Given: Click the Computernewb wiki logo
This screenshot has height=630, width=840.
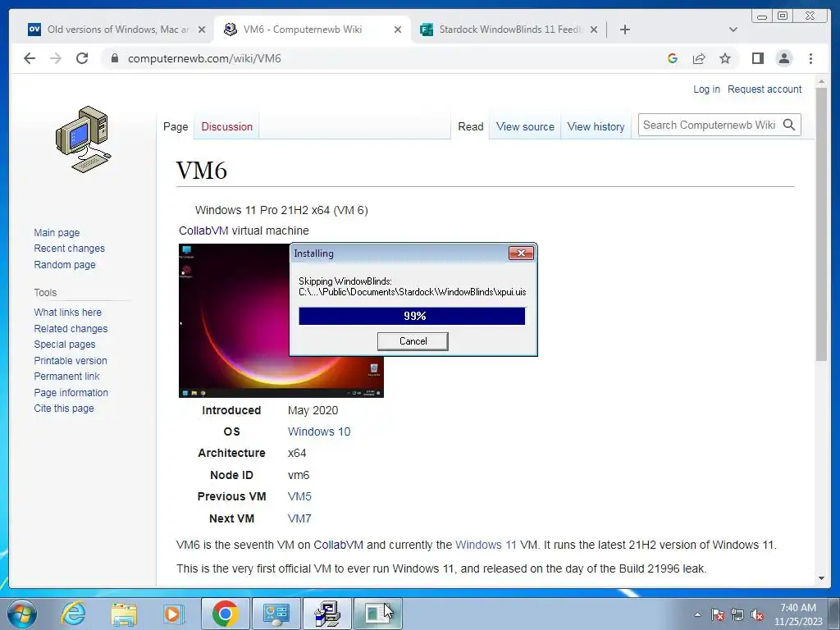Looking at the screenshot, I should click(x=83, y=139).
